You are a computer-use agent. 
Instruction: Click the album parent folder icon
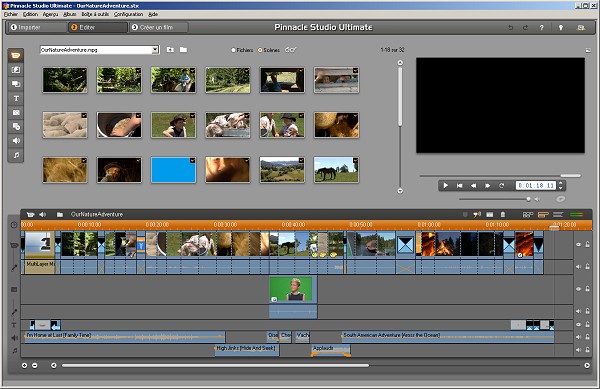[x=170, y=50]
